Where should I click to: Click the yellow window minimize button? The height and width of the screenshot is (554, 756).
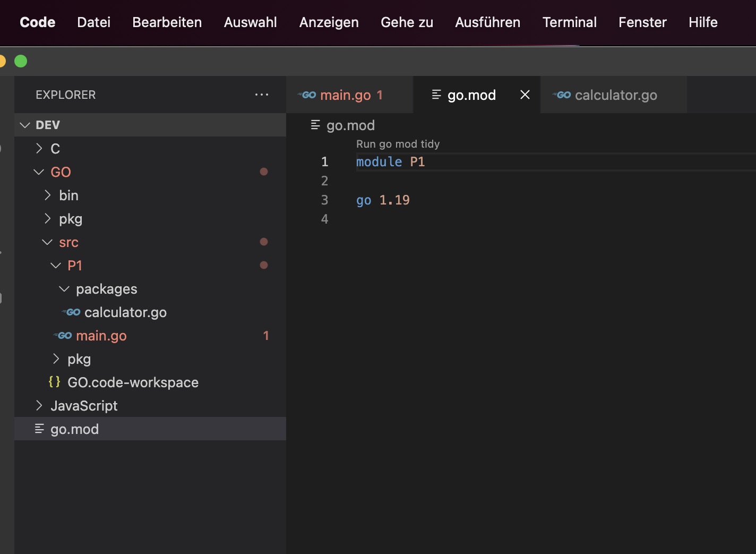tap(2, 61)
